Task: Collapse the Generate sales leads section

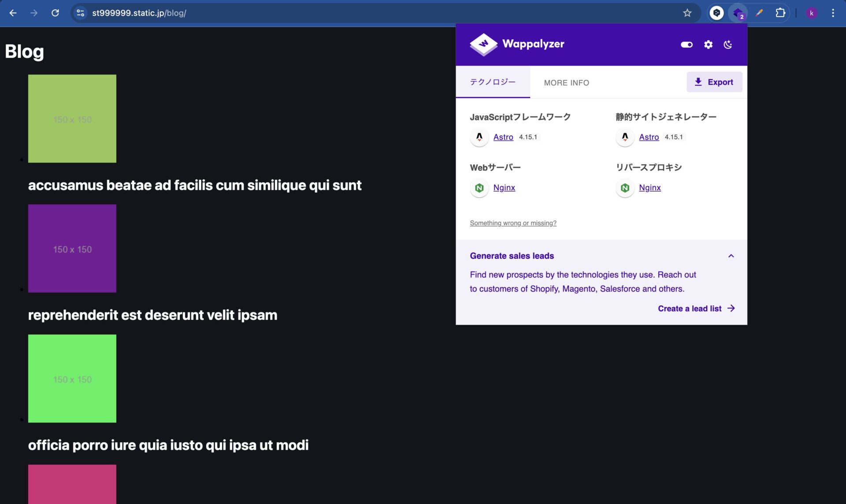Action: [731, 256]
